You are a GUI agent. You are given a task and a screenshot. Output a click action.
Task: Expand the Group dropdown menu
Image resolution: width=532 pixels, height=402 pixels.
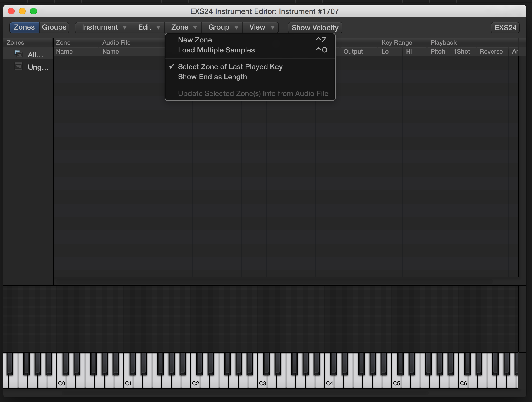(x=222, y=27)
